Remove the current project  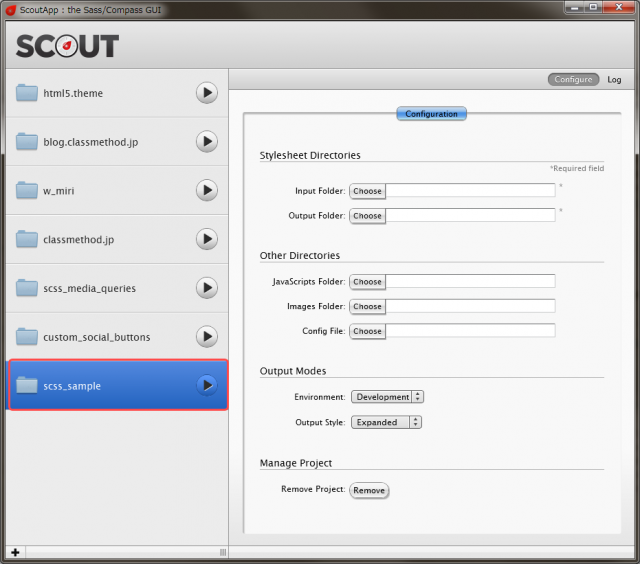pyautogui.click(x=369, y=490)
